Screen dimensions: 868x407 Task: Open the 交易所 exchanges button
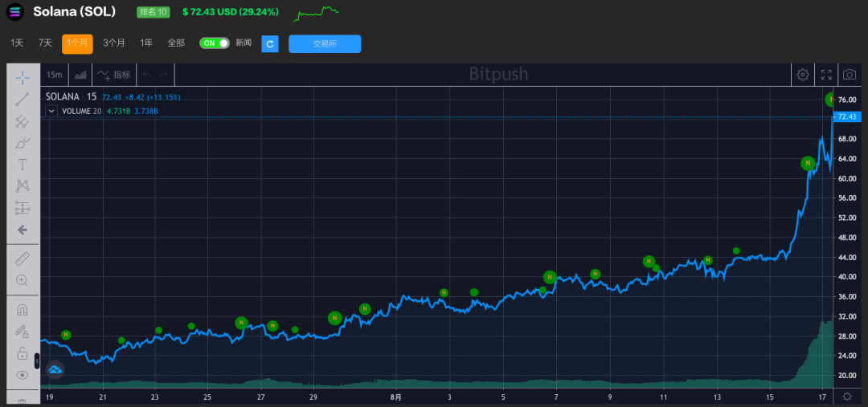click(x=325, y=43)
